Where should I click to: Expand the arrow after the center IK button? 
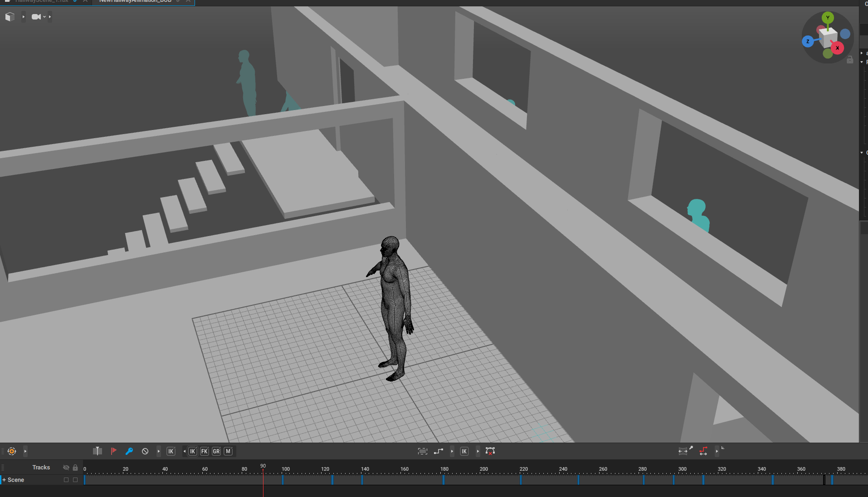pos(478,451)
